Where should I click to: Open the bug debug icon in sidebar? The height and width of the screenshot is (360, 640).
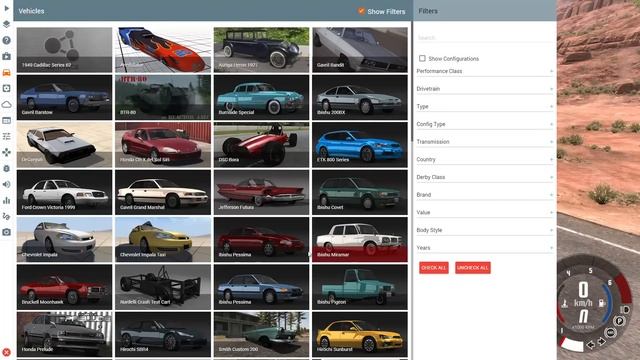tap(7, 168)
